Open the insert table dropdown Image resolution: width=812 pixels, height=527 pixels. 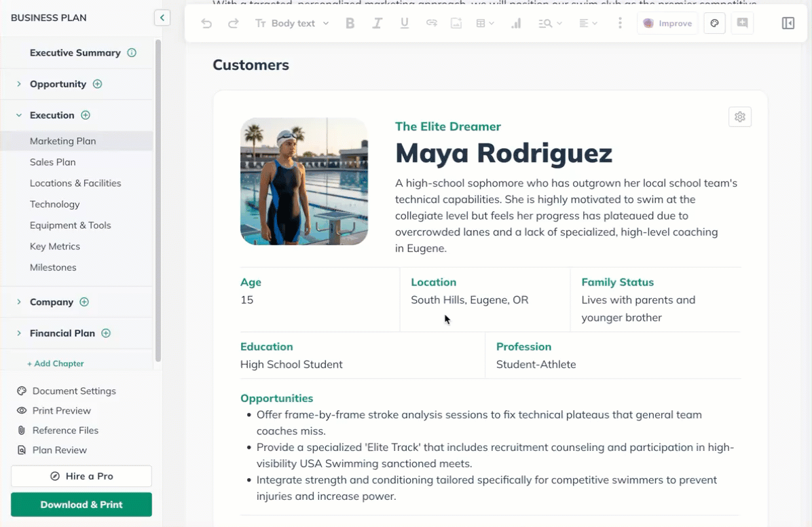pos(485,23)
